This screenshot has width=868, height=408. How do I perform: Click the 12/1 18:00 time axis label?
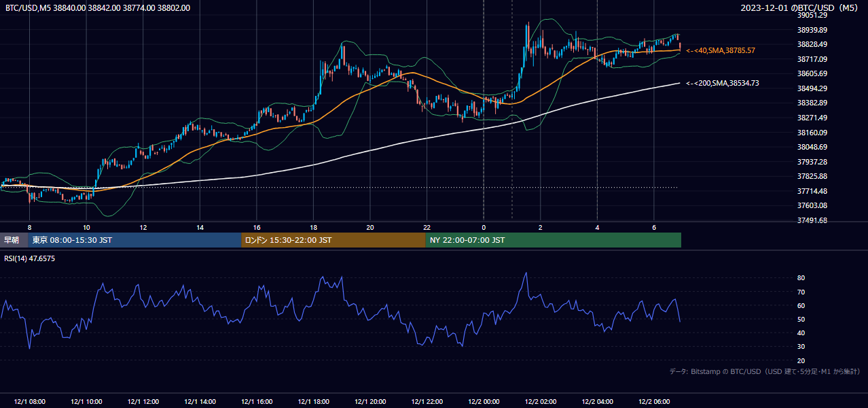tap(313, 402)
